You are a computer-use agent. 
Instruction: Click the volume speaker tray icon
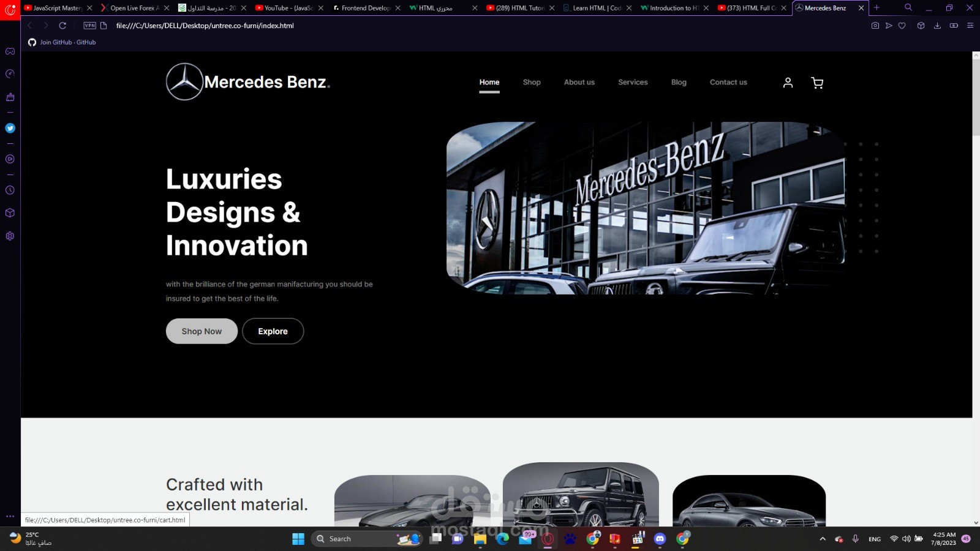pos(906,539)
